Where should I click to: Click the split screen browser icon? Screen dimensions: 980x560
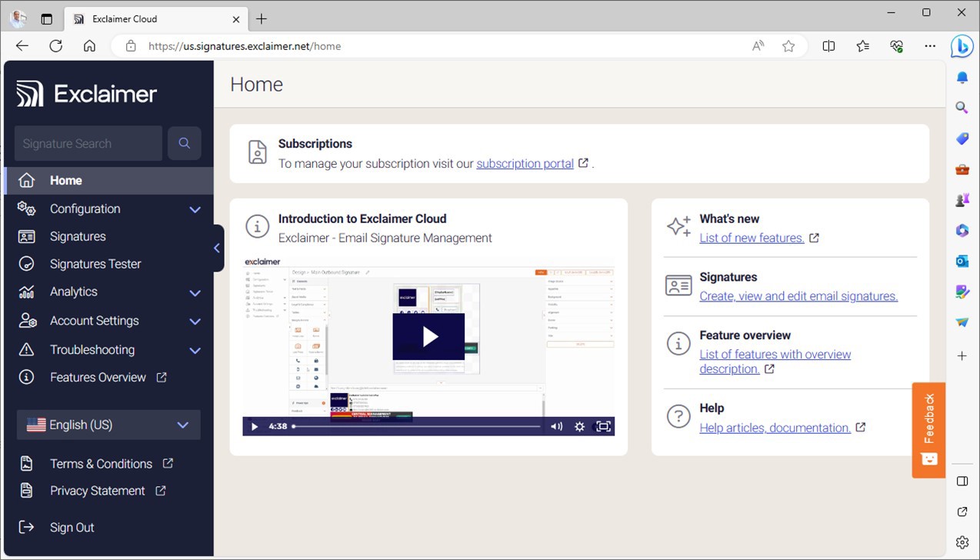click(x=828, y=46)
